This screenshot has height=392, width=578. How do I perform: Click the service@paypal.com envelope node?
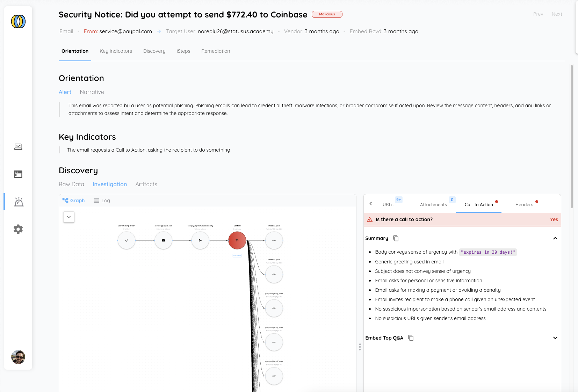(163, 240)
